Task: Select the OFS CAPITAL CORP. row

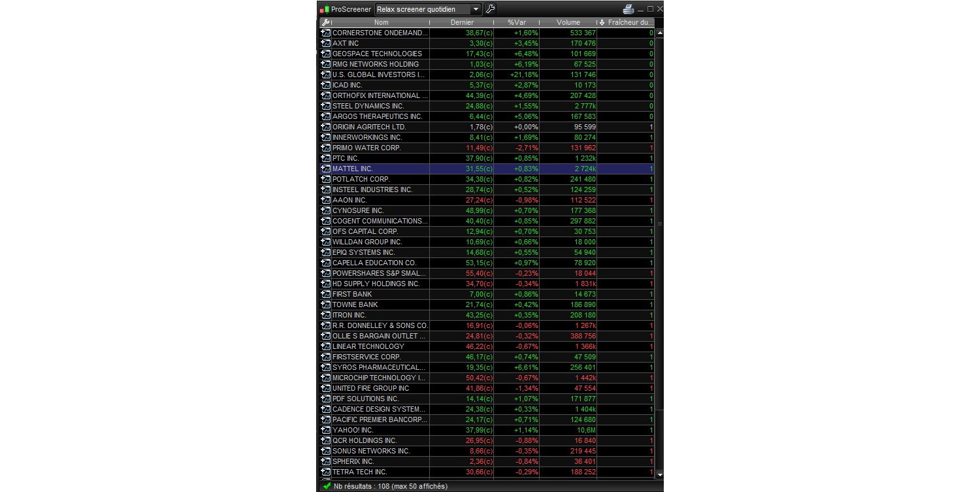Action: tap(487, 231)
